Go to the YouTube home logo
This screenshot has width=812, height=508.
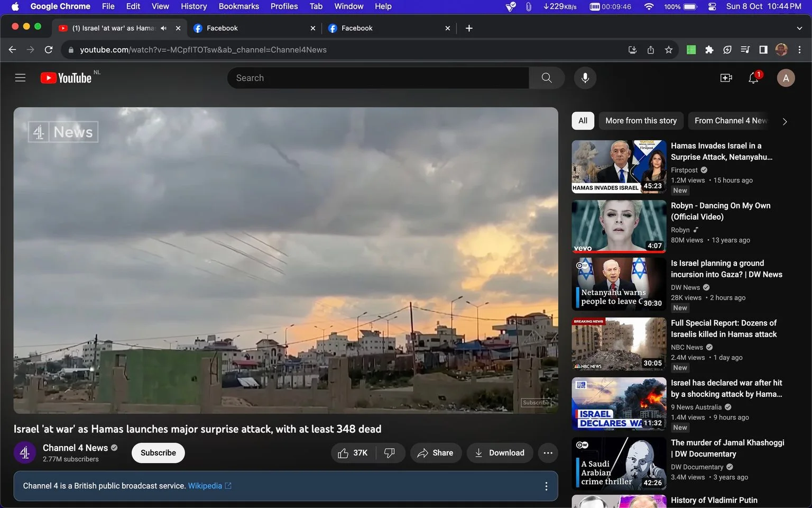pos(66,78)
